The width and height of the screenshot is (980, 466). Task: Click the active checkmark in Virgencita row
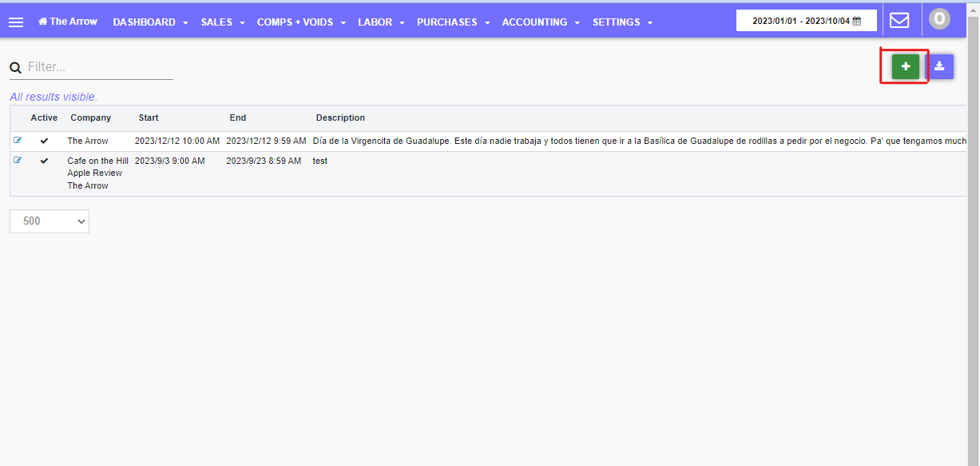coord(44,141)
